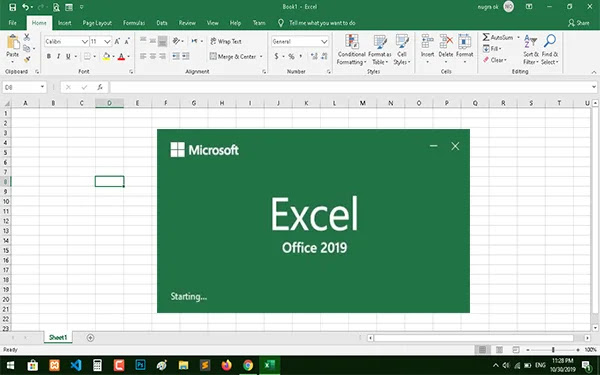Decrease the cell indent
The image size is (600, 375).
[176, 56]
